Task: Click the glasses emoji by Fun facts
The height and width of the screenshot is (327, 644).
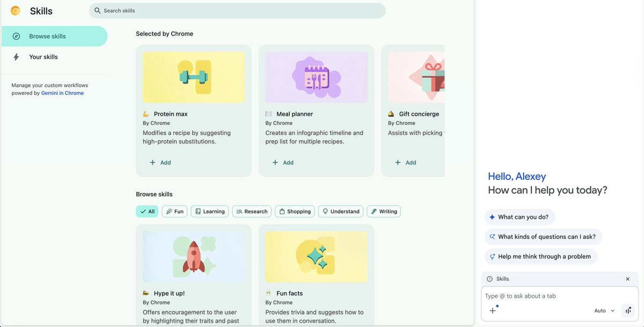Action: click(x=268, y=293)
